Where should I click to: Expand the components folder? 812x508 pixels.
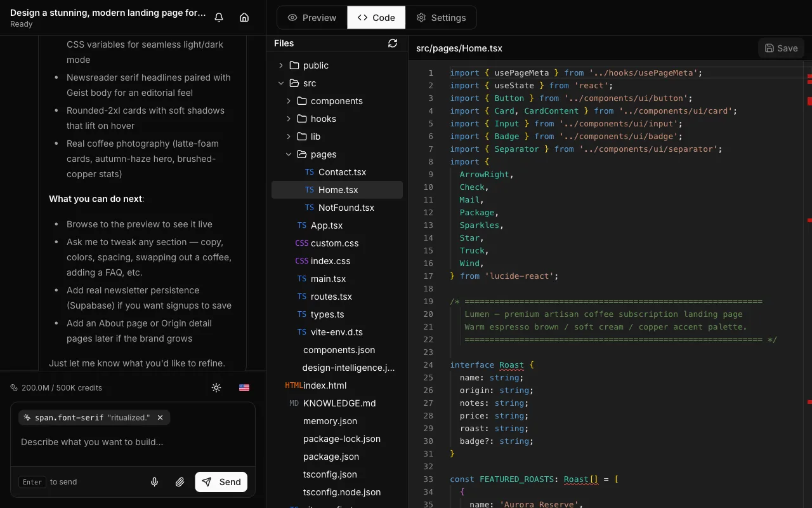tap(337, 101)
